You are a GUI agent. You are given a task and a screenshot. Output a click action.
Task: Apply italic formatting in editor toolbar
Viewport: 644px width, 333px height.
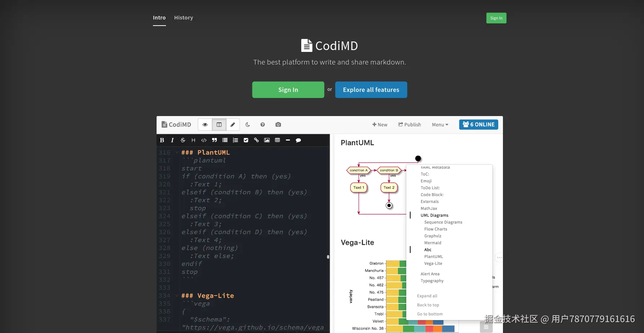[172, 140]
